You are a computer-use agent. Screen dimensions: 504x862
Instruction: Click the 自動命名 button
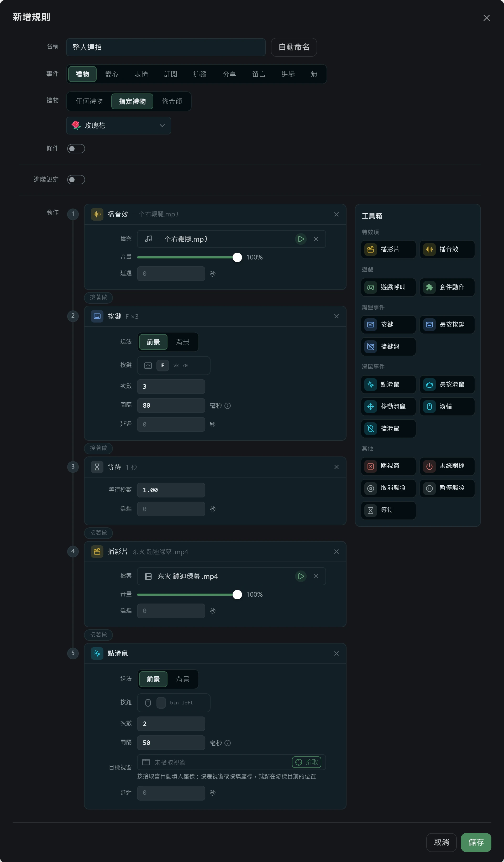[x=294, y=47]
